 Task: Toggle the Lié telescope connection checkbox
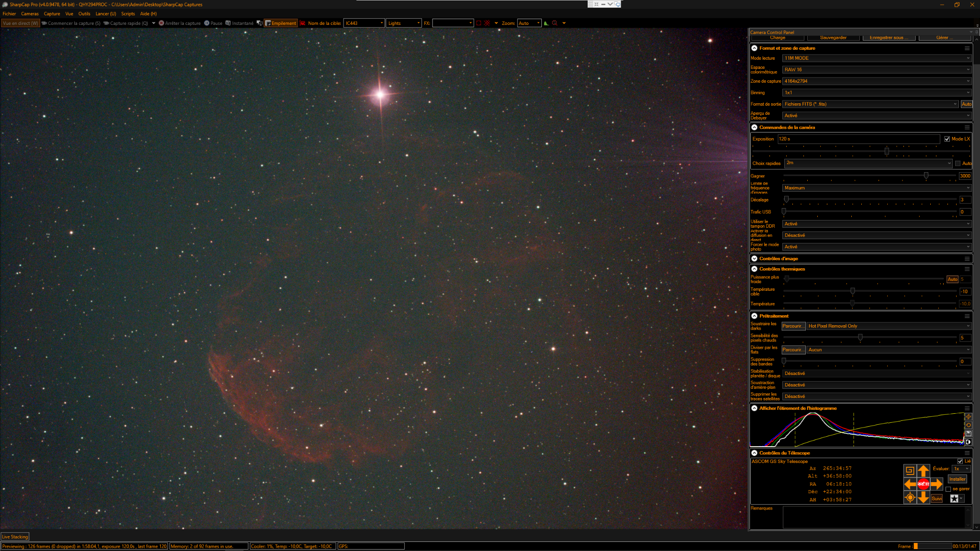click(x=960, y=461)
